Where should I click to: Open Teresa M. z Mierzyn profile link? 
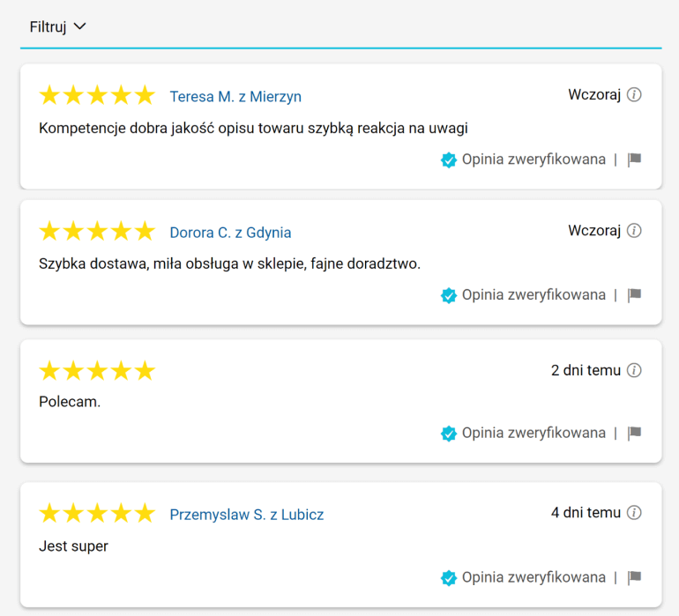pyautogui.click(x=235, y=97)
